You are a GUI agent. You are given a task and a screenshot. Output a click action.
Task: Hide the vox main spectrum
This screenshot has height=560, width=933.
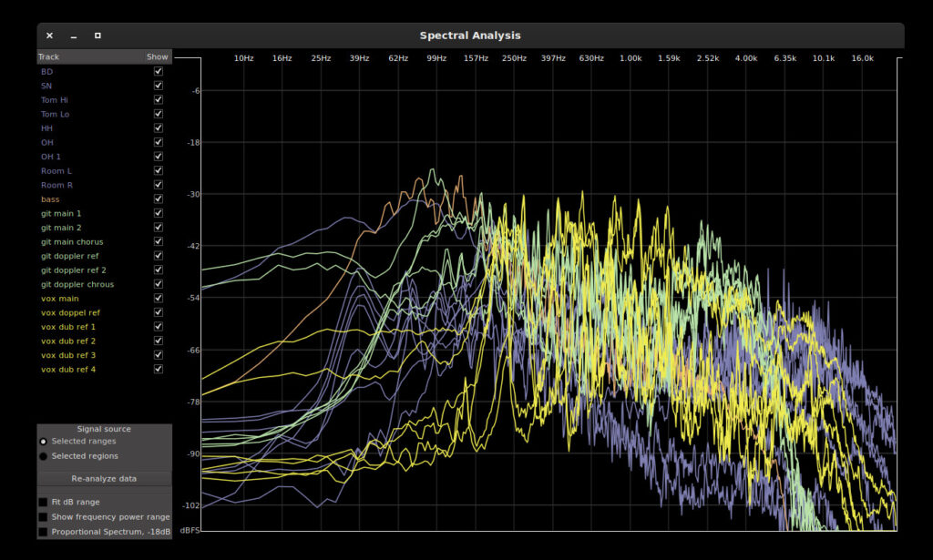tap(159, 298)
